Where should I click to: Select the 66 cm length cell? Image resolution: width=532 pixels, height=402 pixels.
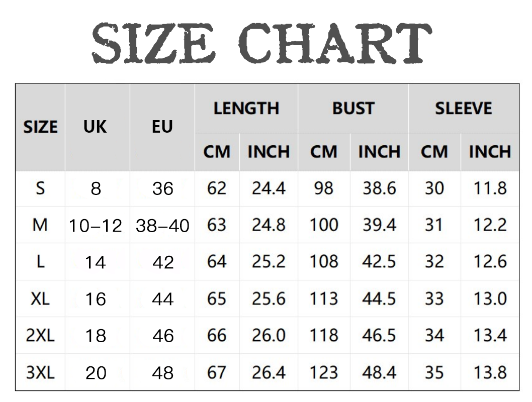(x=217, y=335)
